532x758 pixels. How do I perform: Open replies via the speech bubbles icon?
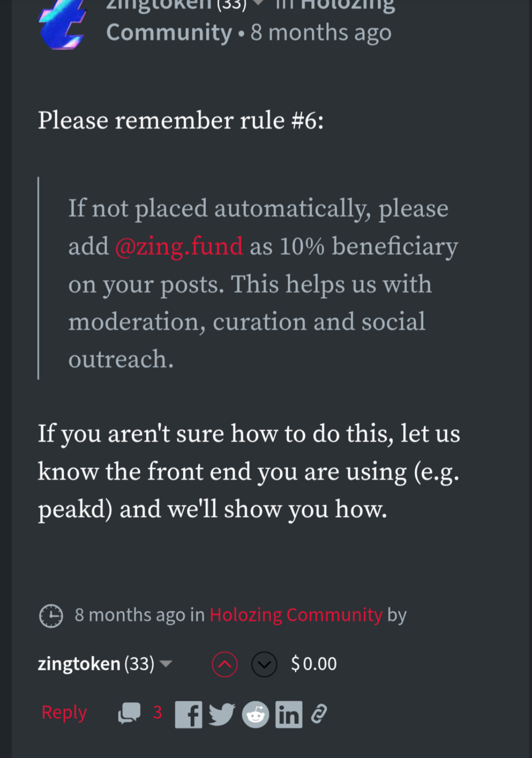click(129, 713)
